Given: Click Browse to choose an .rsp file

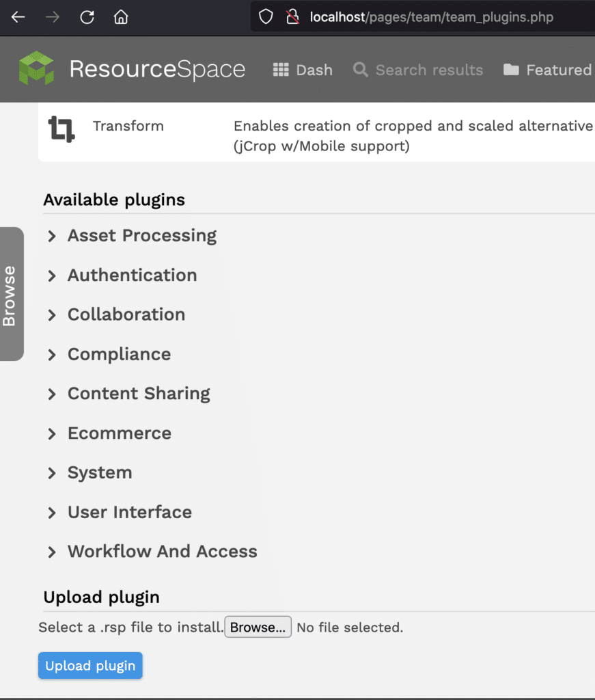Looking at the screenshot, I should [x=258, y=627].
